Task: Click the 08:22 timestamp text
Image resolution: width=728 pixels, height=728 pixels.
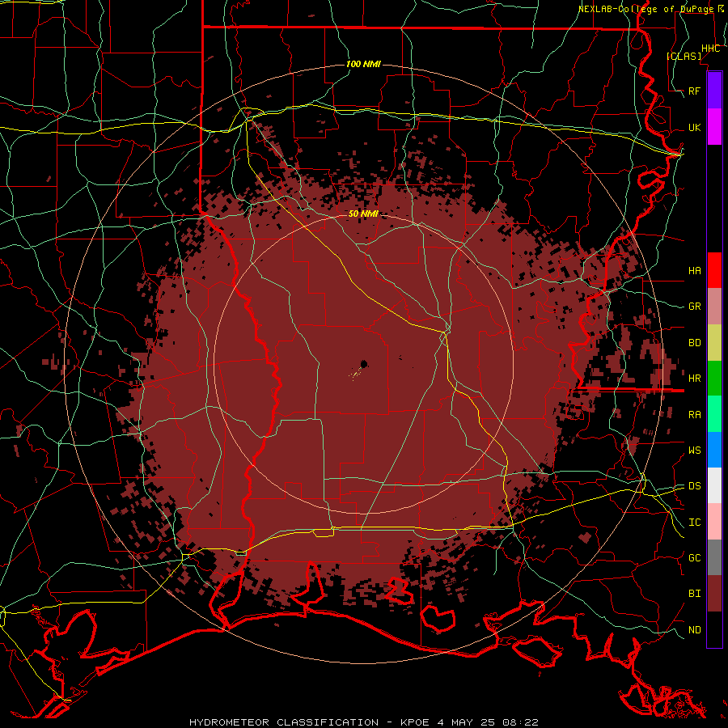Action: pyautogui.click(x=520, y=722)
